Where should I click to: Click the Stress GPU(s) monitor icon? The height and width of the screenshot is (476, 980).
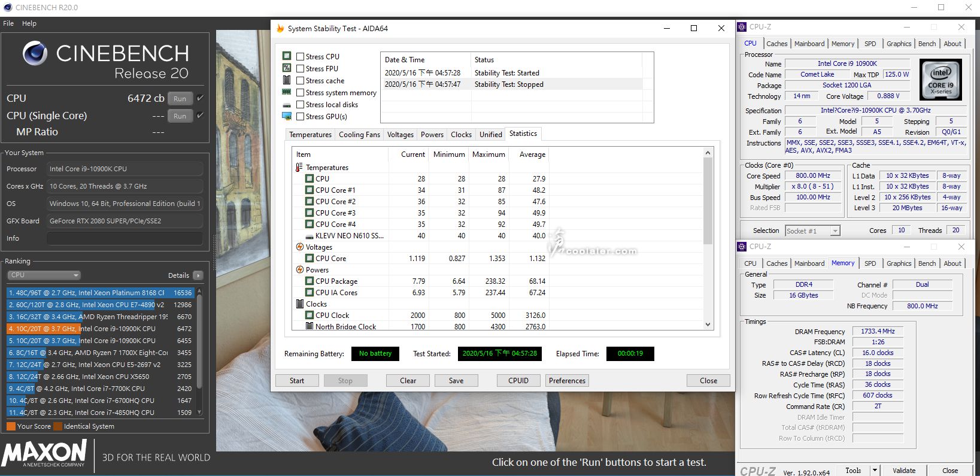tap(287, 116)
